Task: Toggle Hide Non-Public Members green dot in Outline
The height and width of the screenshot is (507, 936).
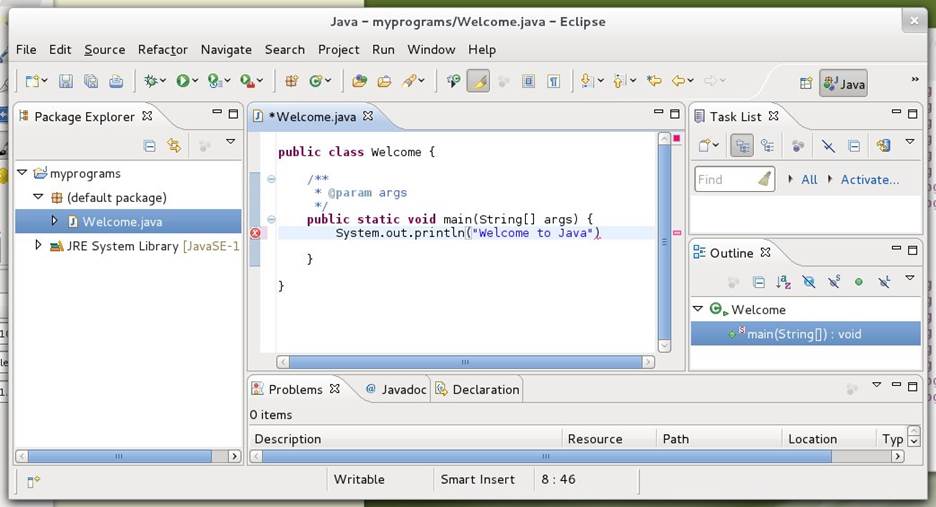Action: pyautogui.click(x=858, y=282)
